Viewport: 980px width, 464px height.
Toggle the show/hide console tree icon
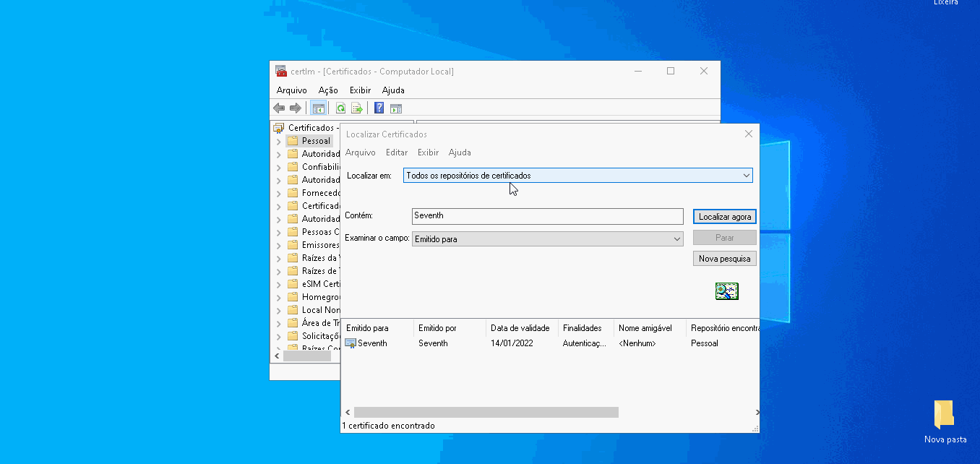pos(318,108)
